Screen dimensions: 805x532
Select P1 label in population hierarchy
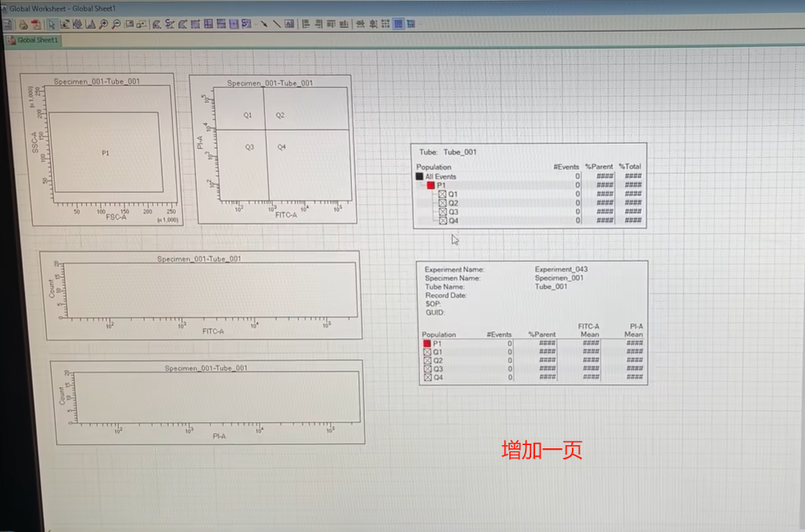(441, 185)
